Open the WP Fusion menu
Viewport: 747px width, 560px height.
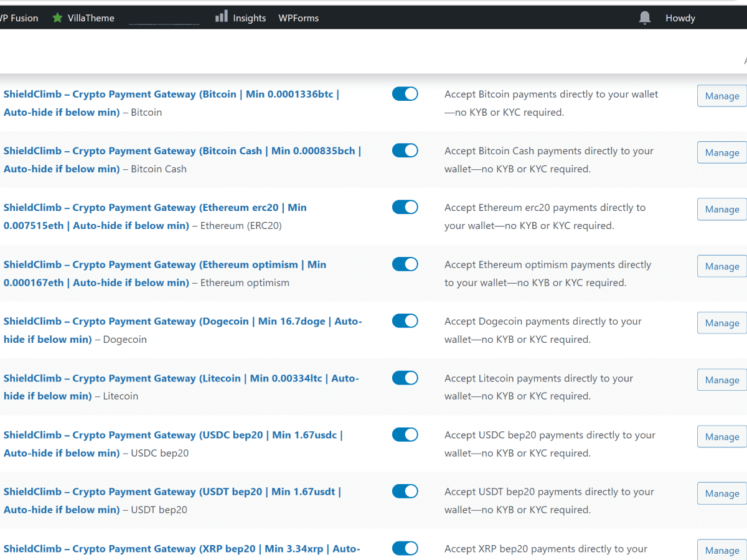coord(19,18)
